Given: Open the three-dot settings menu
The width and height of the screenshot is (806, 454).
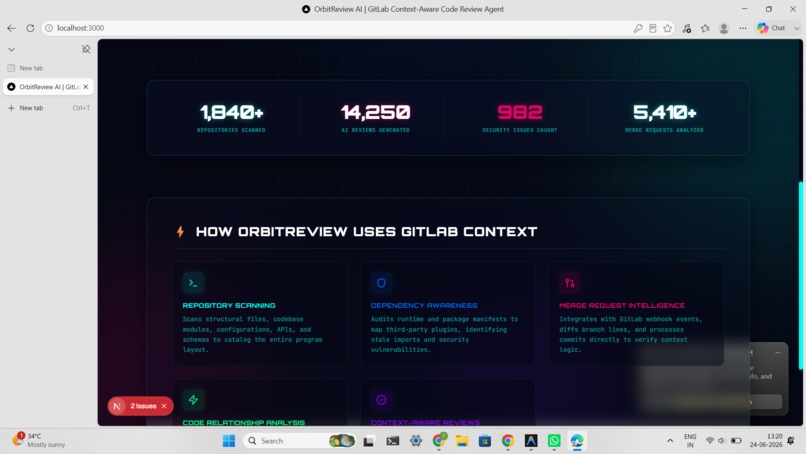Looking at the screenshot, I should pos(743,28).
